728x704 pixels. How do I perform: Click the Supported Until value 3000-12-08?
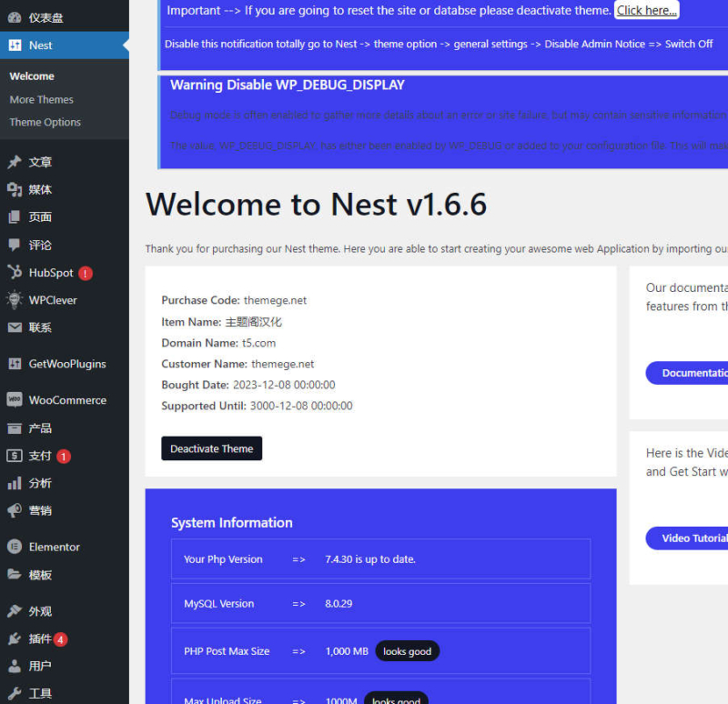point(301,406)
